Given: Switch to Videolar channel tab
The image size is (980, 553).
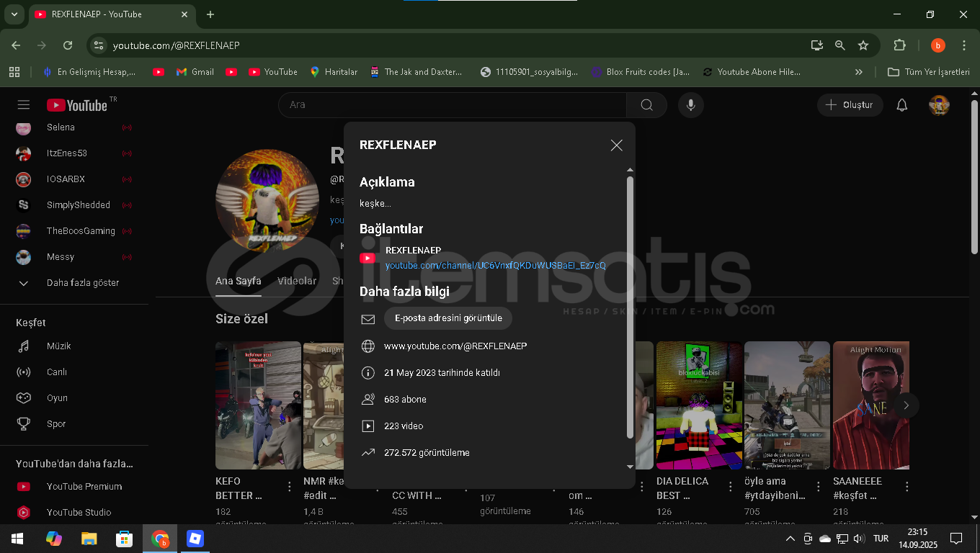Looking at the screenshot, I should point(297,281).
